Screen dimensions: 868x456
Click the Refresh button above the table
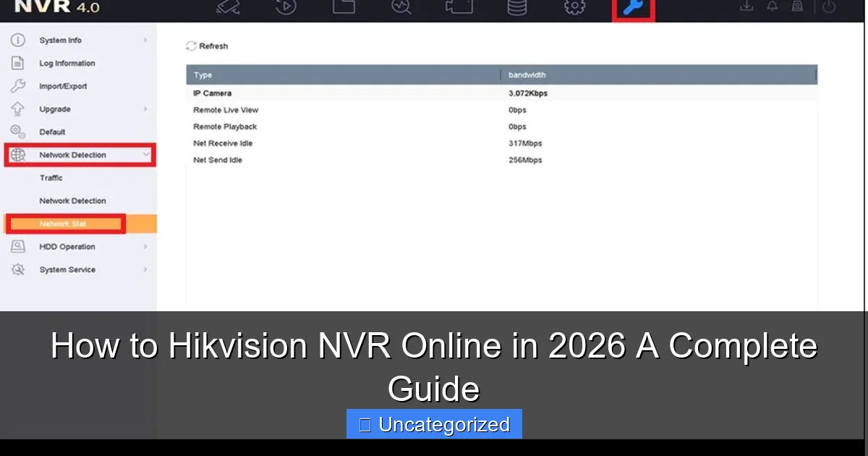pyautogui.click(x=207, y=46)
